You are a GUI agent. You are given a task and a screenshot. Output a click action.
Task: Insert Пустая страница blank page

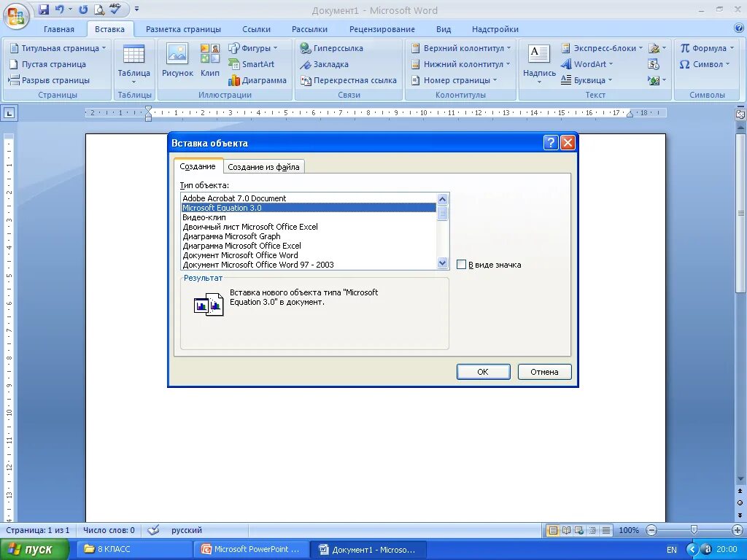(48, 64)
